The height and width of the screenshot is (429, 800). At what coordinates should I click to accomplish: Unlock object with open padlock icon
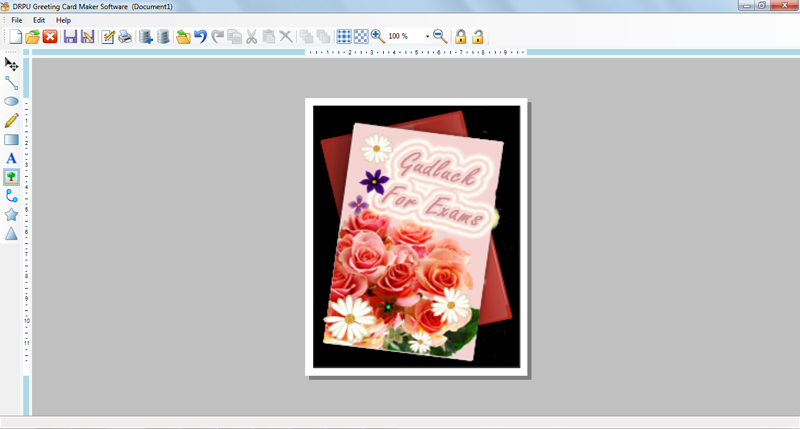[x=478, y=36]
